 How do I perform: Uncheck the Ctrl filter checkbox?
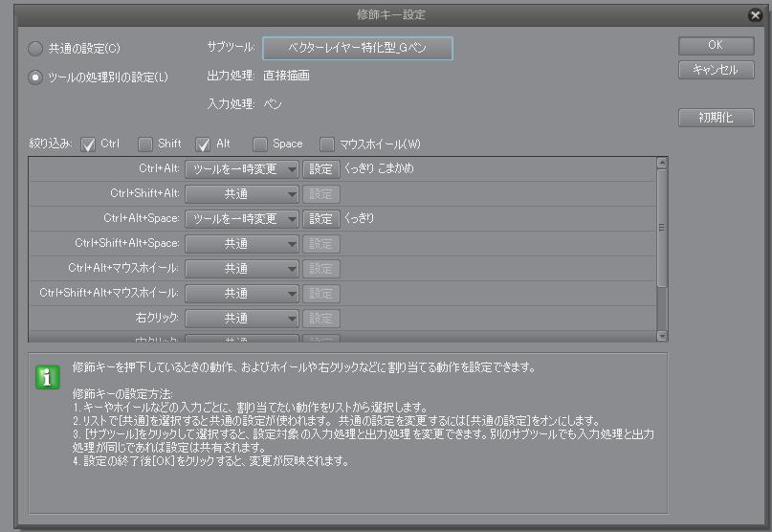pos(88,144)
